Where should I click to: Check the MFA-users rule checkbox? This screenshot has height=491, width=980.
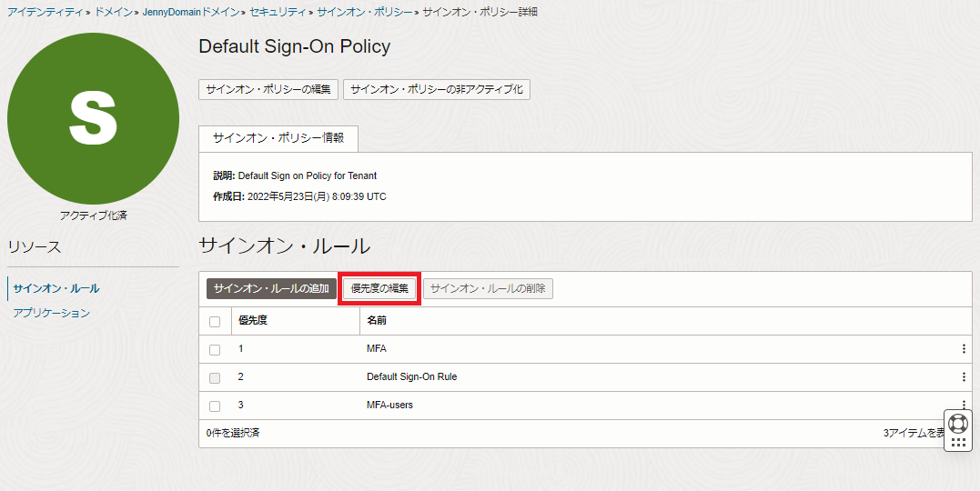[x=215, y=406]
